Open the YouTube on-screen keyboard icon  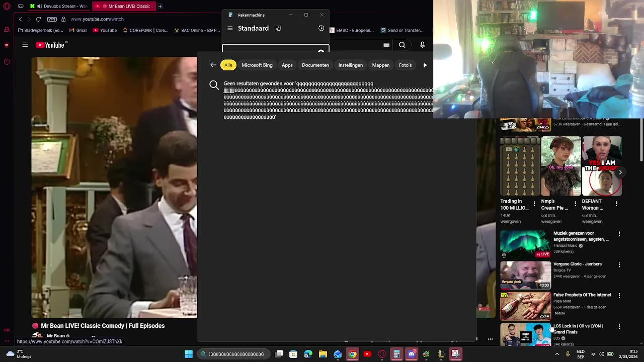pyautogui.click(x=386, y=45)
